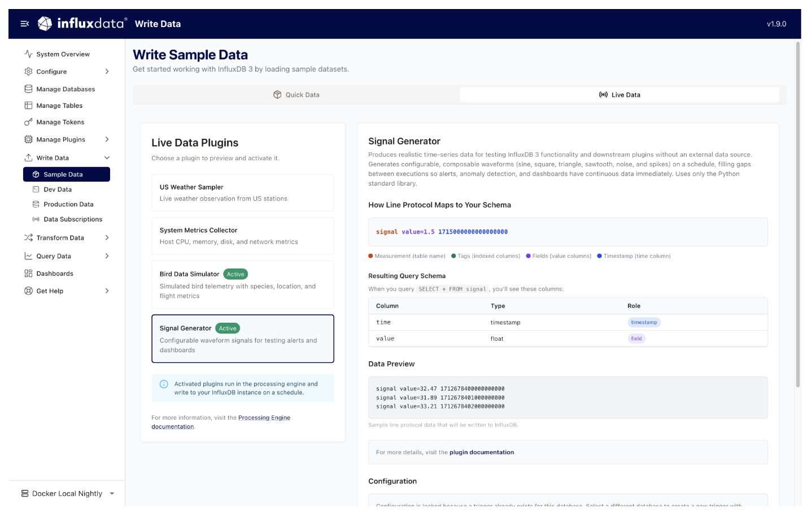Click the Manage Tables grid icon

[28, 105]
